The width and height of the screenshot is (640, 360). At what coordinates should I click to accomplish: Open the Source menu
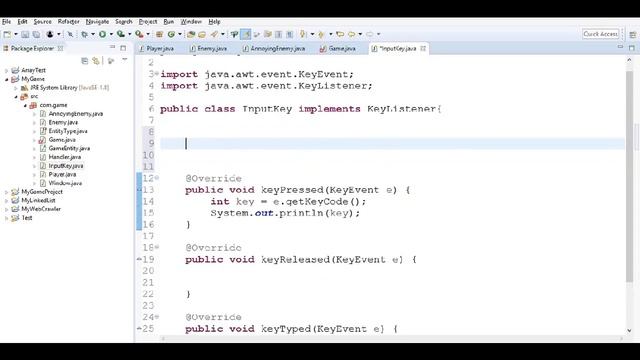click(x=42, y=22)
